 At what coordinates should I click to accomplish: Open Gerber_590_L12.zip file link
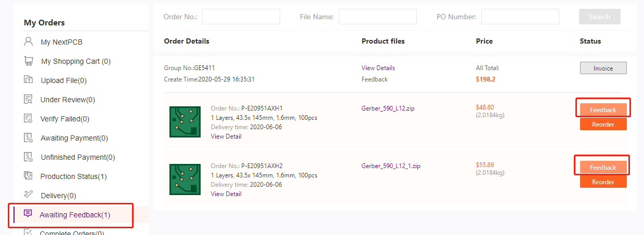388,108
